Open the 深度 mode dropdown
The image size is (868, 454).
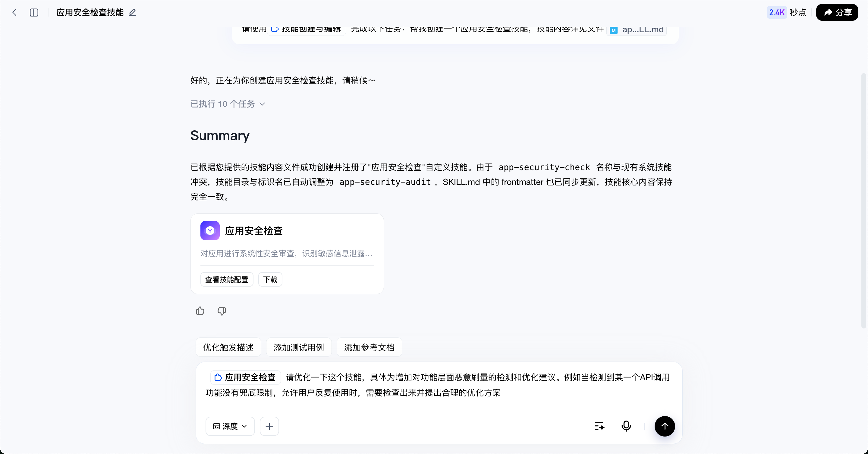[x=230, y=426]
